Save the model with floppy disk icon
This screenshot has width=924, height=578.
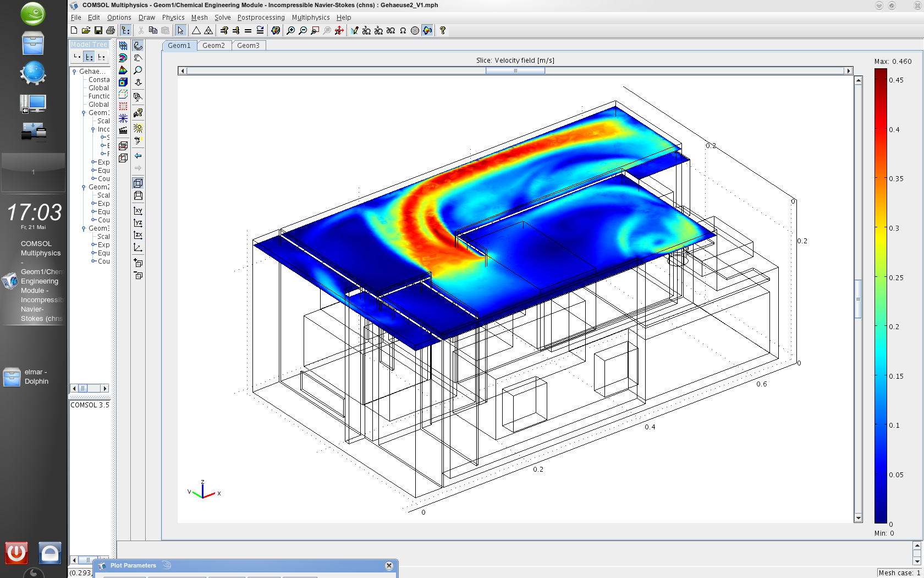[98, 30]
